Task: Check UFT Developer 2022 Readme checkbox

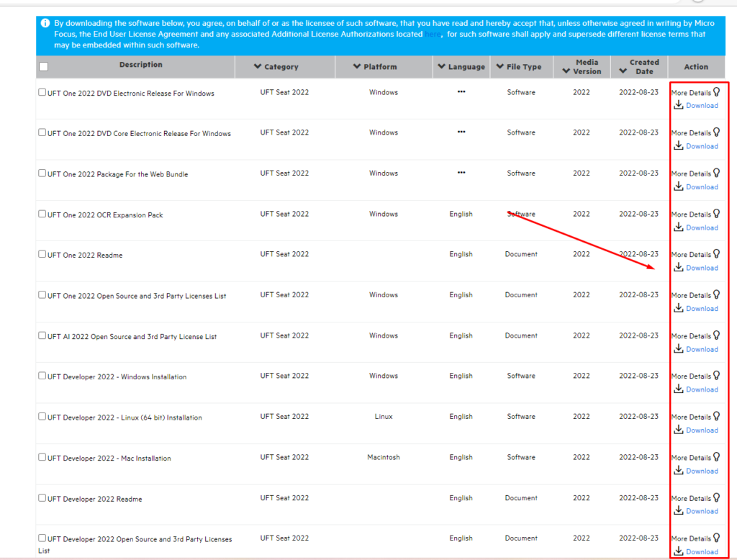Action: pyautogui.click(x=42, y=497)
